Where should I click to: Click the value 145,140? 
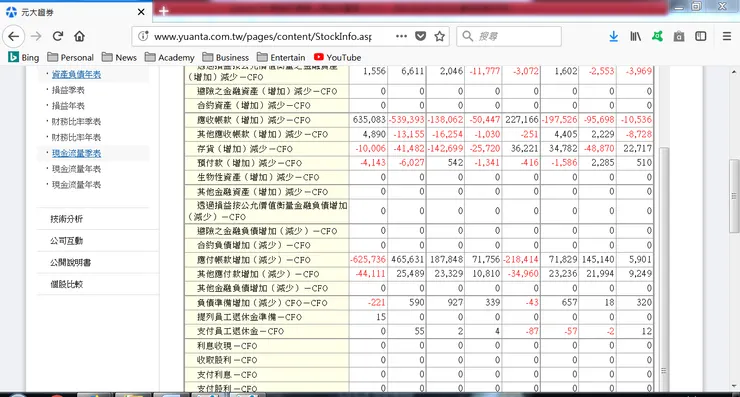click(598, 260)
